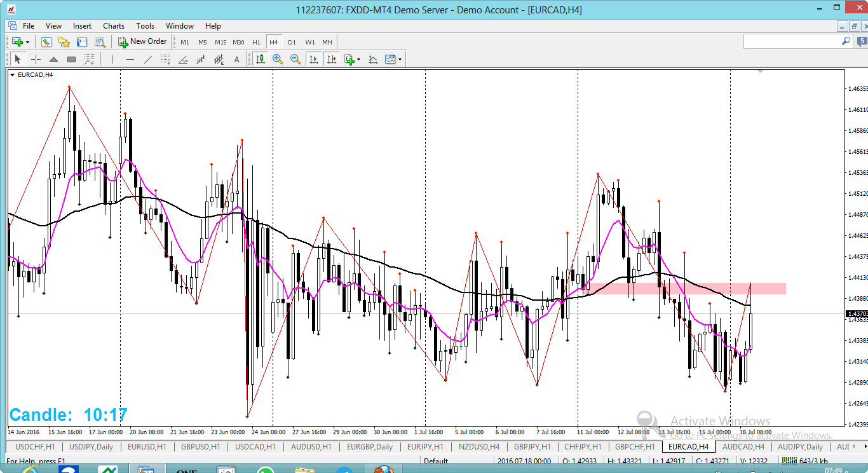Switch timeframe to H1
Viewport: 868px width, 473px height.
[x=256, y=42]
